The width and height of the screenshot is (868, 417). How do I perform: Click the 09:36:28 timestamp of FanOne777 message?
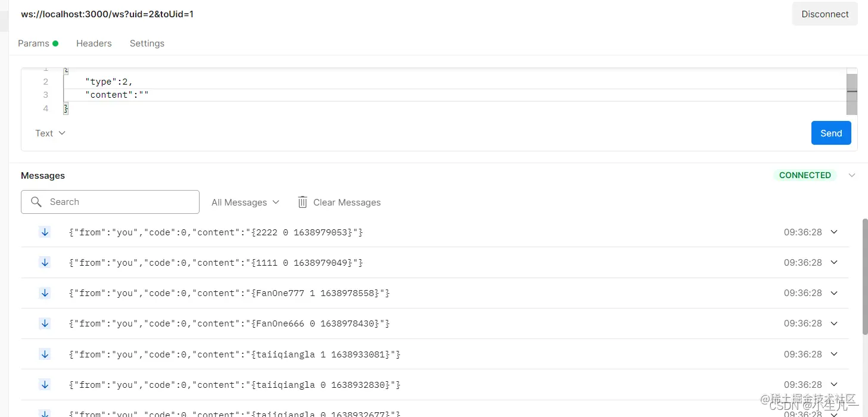coord(802,293)
